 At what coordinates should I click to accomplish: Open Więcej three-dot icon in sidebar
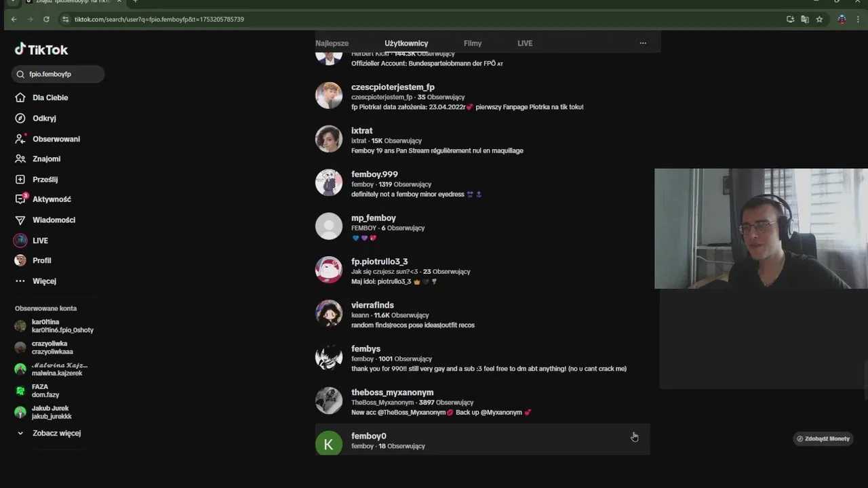[20, 281]
